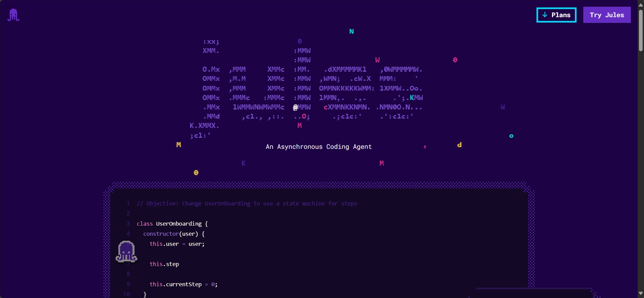
Task: Click the Jules octopus logo in header
Action: coord(13,15)
